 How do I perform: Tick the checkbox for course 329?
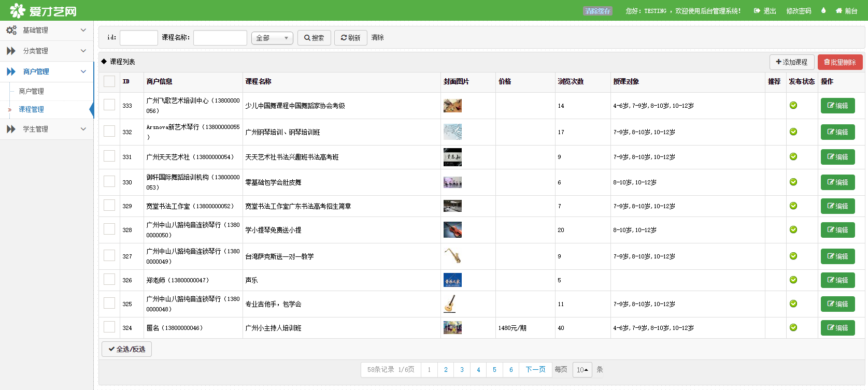pos(109,205)
